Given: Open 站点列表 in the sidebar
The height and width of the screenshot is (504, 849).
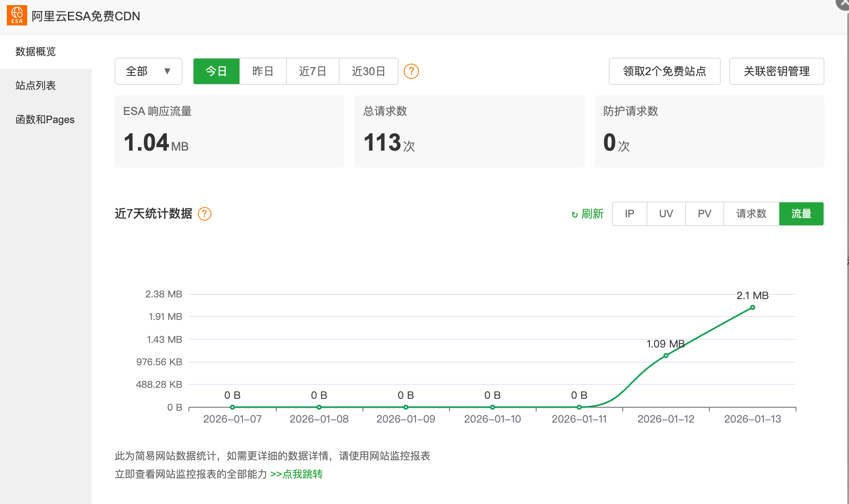Looking at the screenshot, I should [x=36, y=86].
